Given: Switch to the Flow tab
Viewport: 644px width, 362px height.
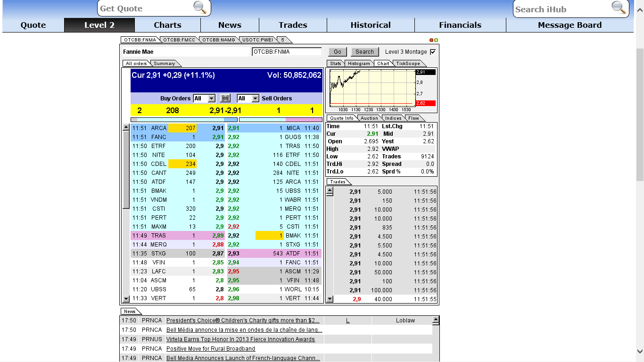Looking at the screenshot, I should point(414,118).
